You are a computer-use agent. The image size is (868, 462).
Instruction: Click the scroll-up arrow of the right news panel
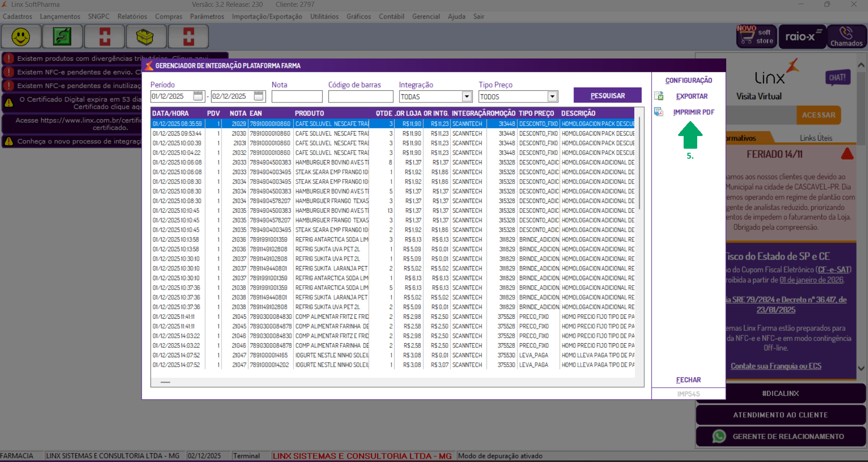pyautogui.click(x=861, y=65)
